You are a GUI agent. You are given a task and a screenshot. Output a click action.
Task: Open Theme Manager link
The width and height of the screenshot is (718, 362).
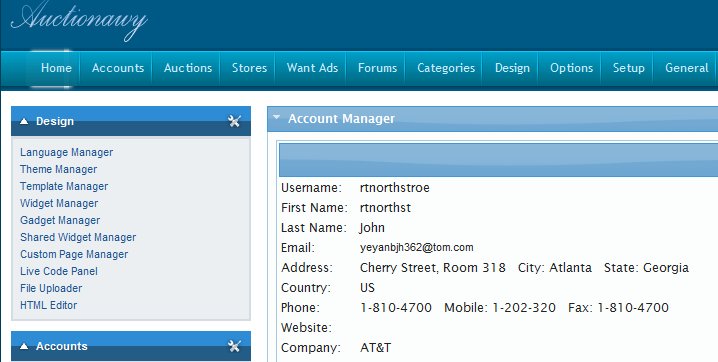click(59, 169)
